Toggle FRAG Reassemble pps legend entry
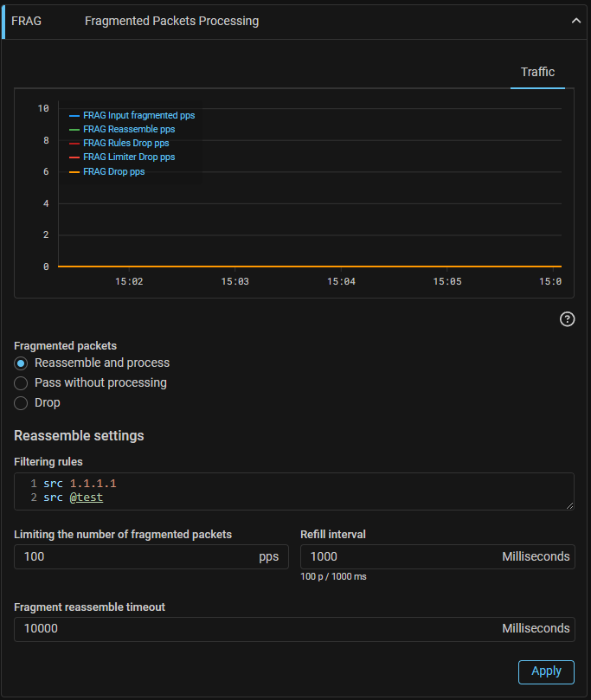This screenshot has width=591, height=700. pos(128,129)
